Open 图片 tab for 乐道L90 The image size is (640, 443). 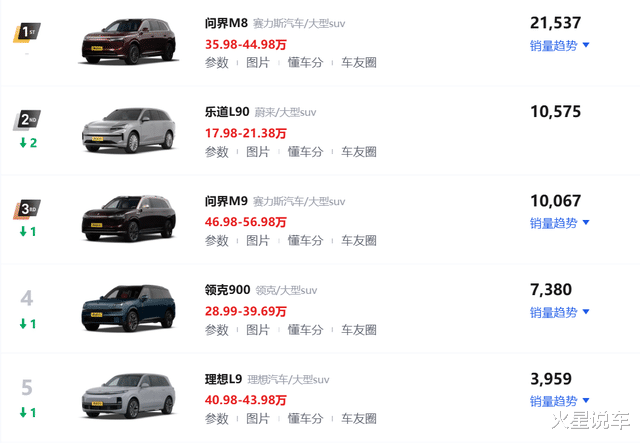click(258, 152)
